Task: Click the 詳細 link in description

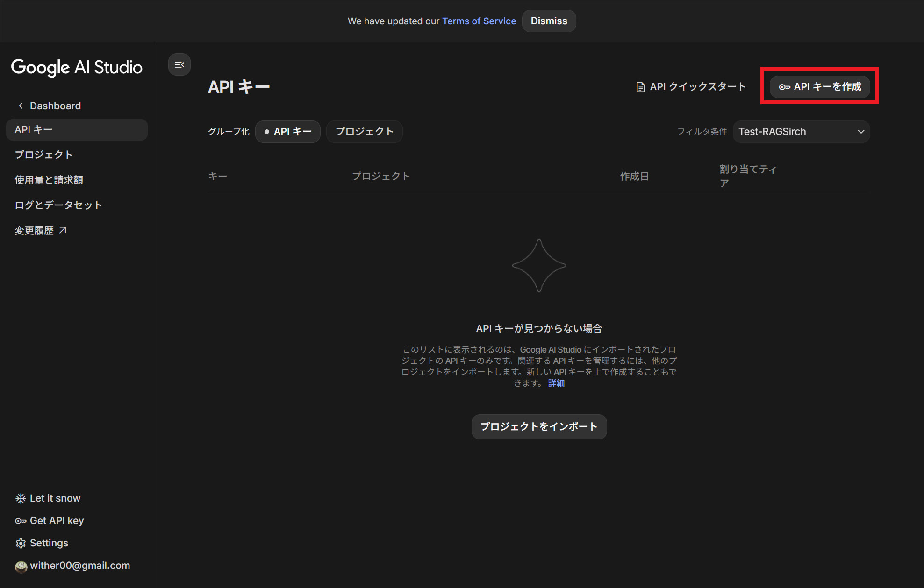Action: tap(556, 383)
